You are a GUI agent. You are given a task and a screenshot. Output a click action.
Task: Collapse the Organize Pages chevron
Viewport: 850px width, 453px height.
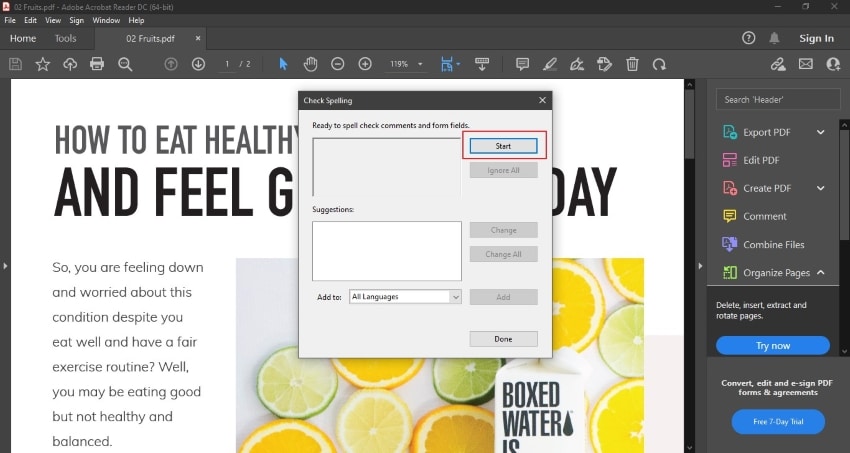(x=821, y=273)
